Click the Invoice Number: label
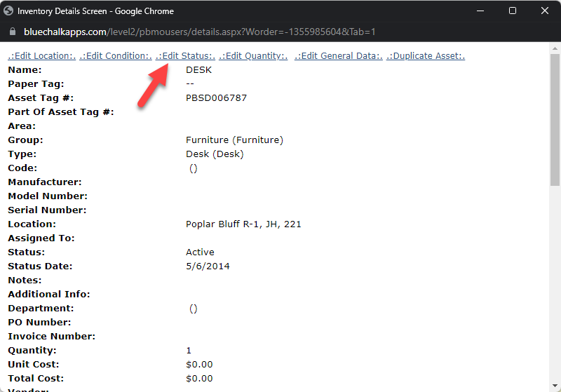Viewport: 561px width, 392px height. (x=51, y=336)
